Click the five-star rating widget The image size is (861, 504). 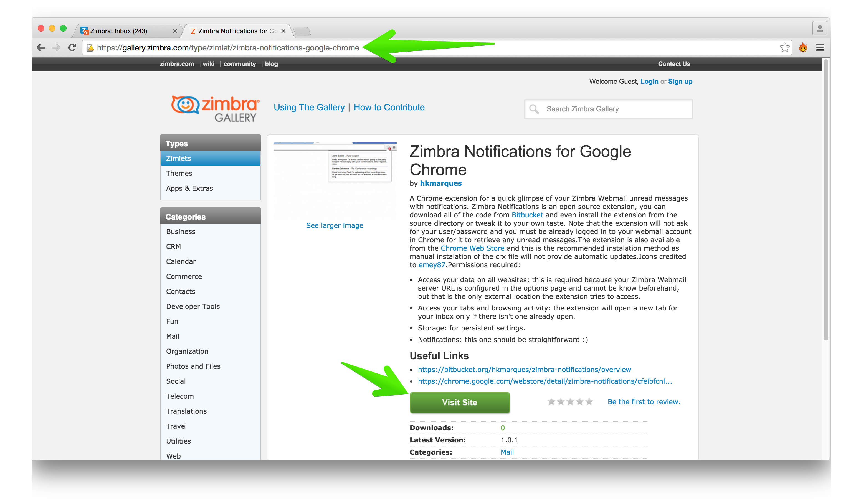tap(570, 402)
